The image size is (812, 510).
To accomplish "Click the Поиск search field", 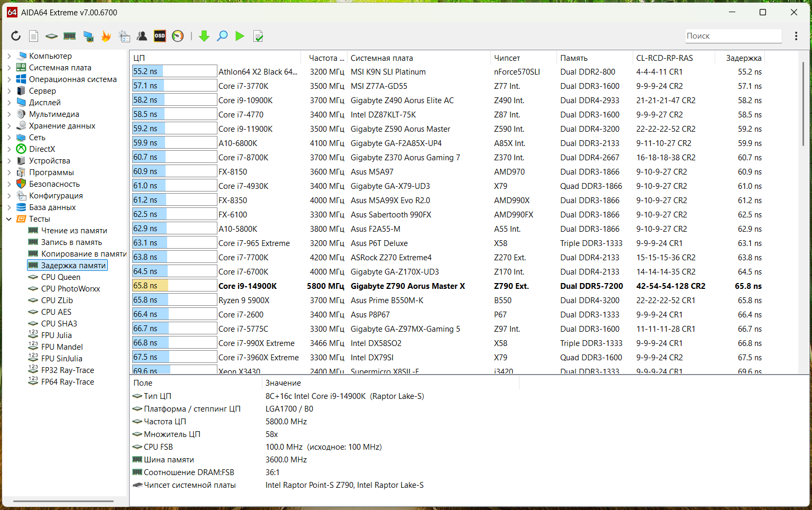I will coord(733,36).
